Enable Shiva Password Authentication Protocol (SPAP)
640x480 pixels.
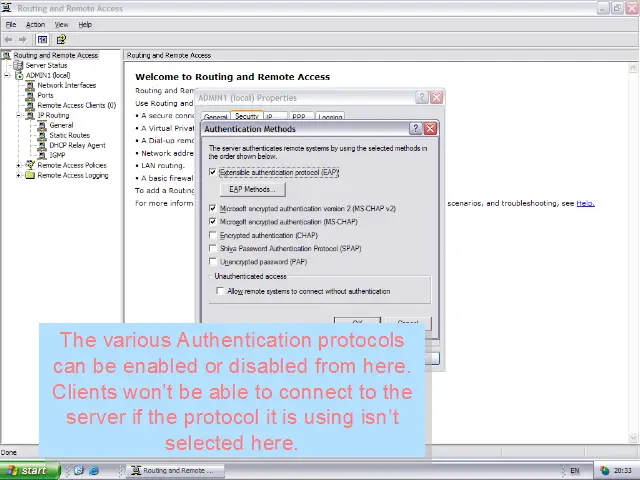[x=212, y=249]
